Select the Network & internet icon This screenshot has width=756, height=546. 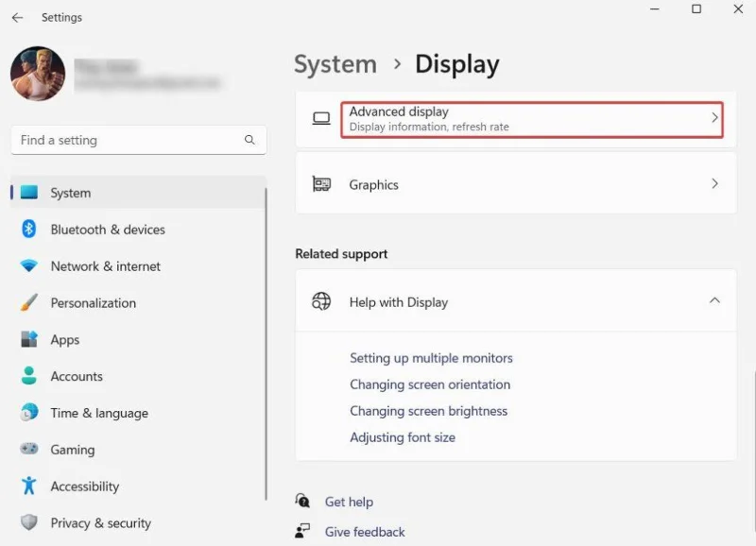pyautogui.click(x=29, y=266)
